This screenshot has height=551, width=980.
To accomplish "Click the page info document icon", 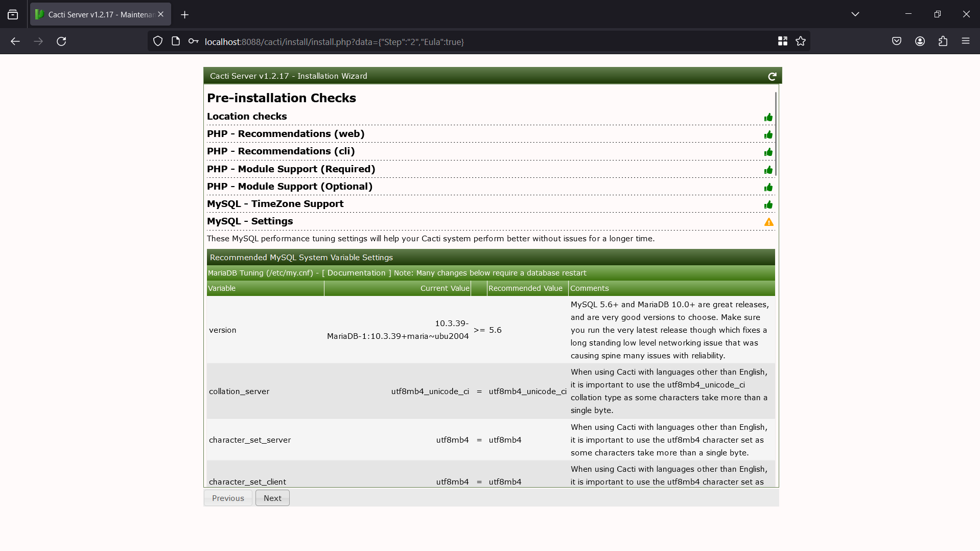I will coord(176,41).
